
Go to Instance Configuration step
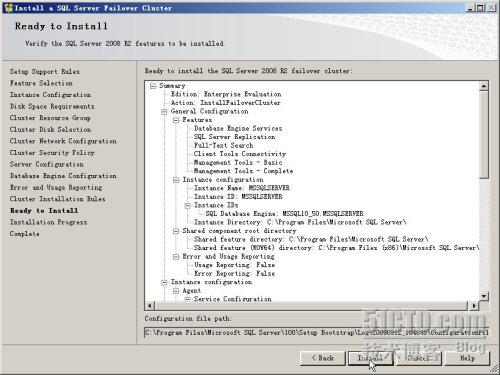click(50, 95)
